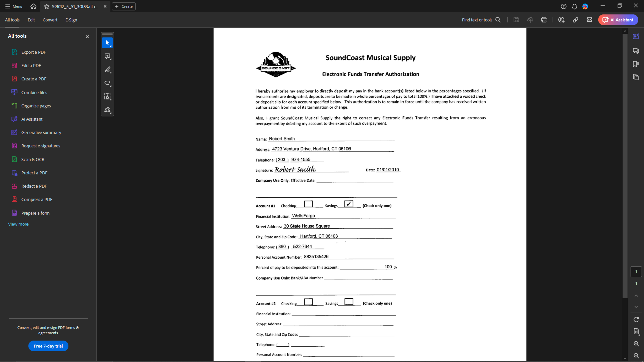
Task: Toggle the Savings checkbox for Account #1
Action: (x=348, y=204)
